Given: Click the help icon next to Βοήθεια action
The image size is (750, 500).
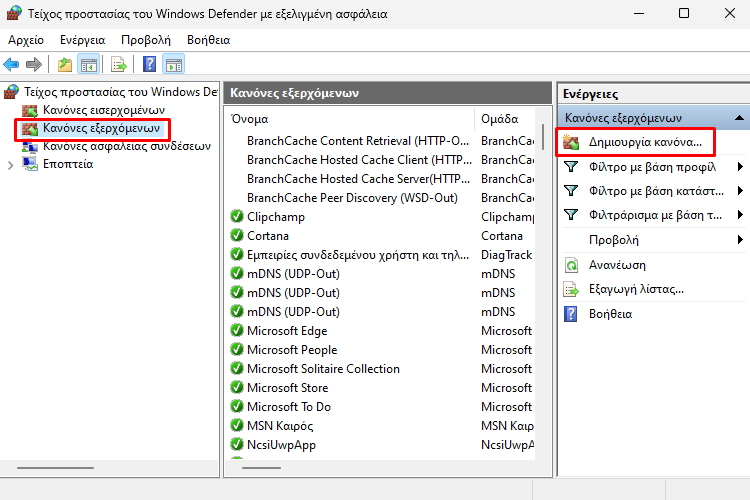Looking at the screenshot, I should pos(571,314).
